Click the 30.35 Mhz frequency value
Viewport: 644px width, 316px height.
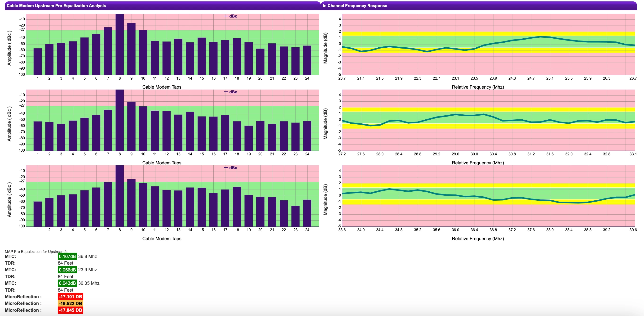coord(89,283)
